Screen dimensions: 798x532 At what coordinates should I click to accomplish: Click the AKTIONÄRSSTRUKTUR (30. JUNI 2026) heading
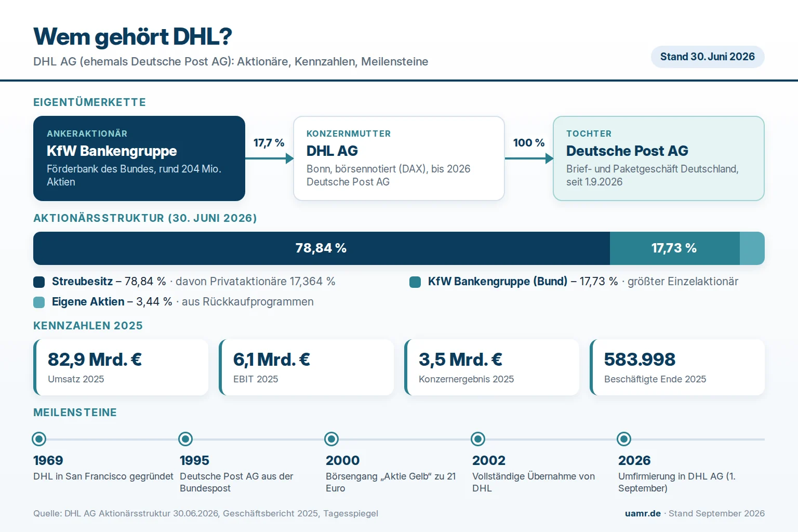click(145, 218)
